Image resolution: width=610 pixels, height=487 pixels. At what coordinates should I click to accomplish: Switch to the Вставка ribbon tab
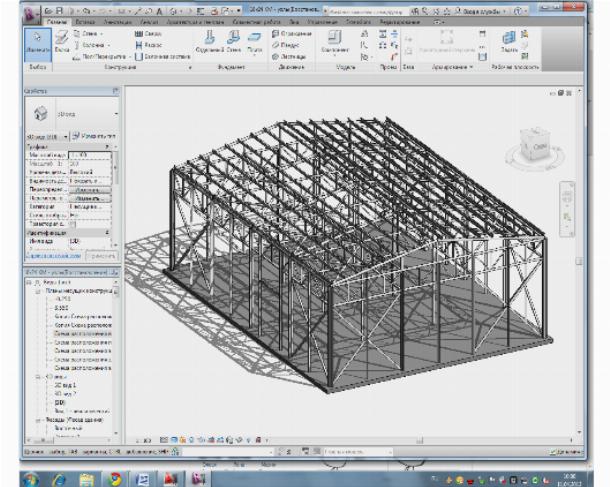point(83,21)
